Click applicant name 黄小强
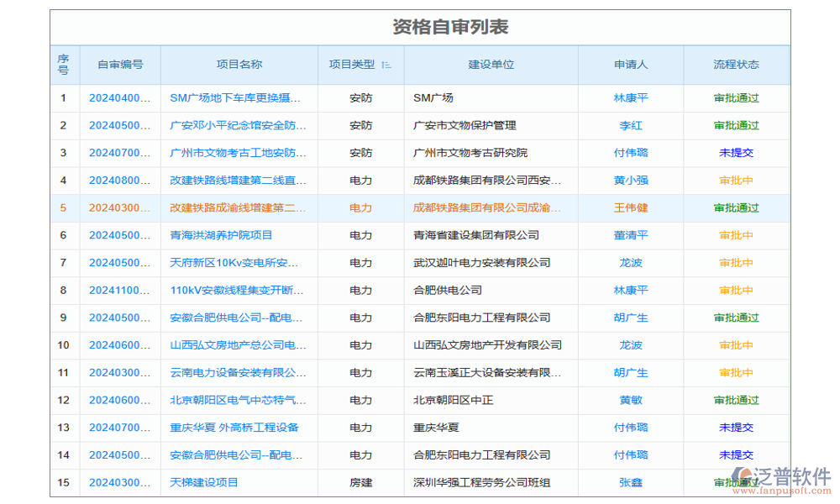Image resolution: width=840 pixels, height=504 pixels. tap(631, 181)
